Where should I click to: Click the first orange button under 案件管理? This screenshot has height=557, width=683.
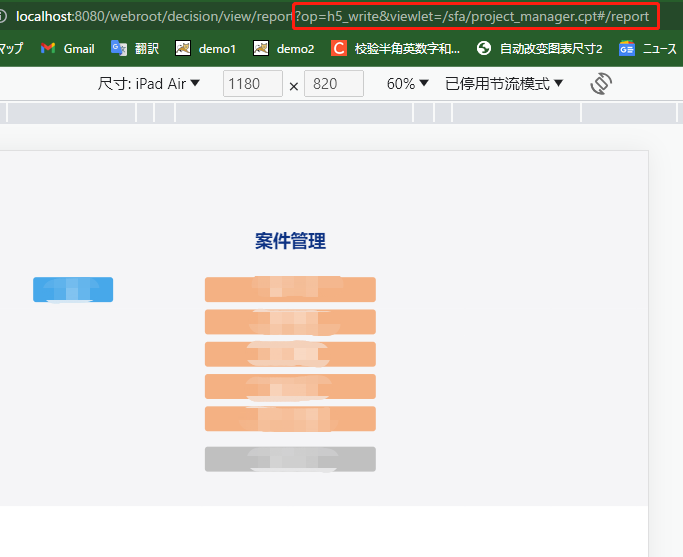(x=290, y=289)
